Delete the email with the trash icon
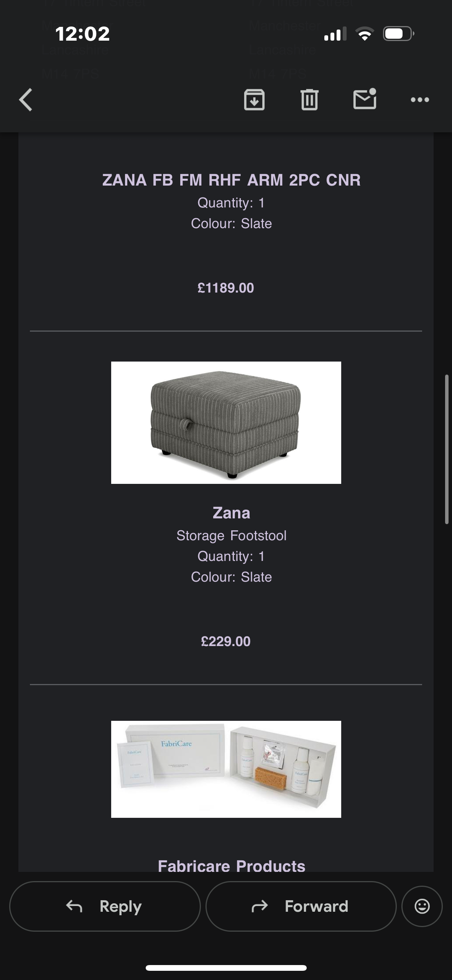The width and height of the screenshot is (452, 980). [x=310, y=99]
